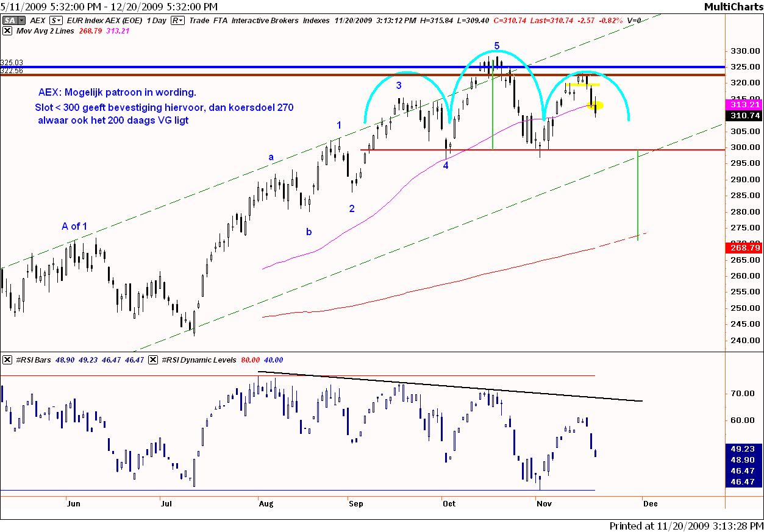Click the 1 Day resolution label
The image size is (764, 532).
tap(154, 20)
